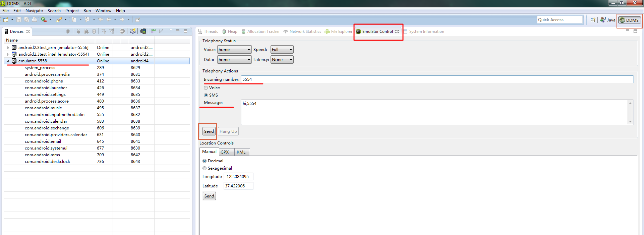
Task: Select the Voice radio button
Action: point(206,88)
